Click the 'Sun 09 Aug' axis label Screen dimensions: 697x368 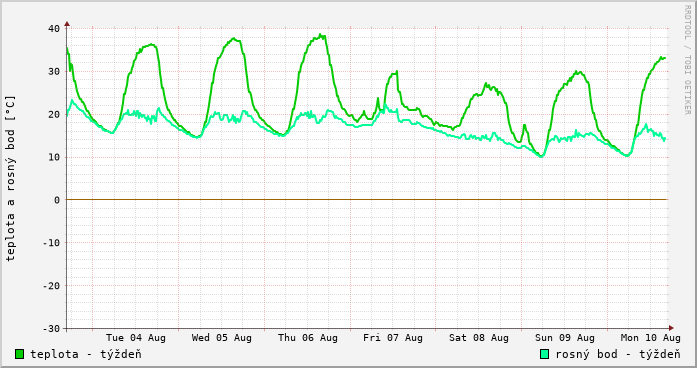[x=565, y=338]
